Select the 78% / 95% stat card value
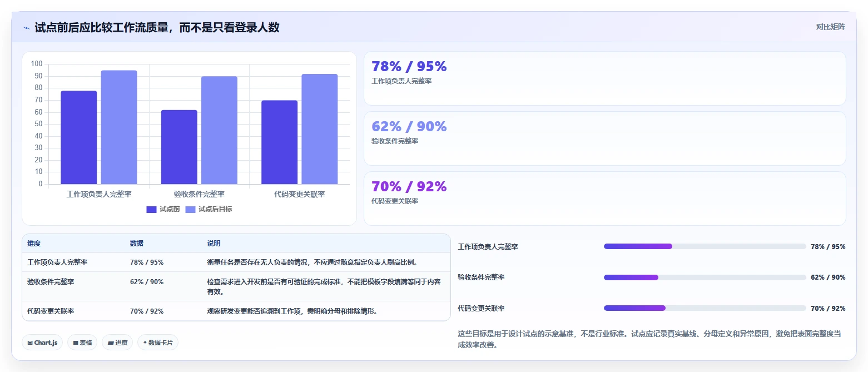This screenshot has width=868, height=372. [409, 67]
